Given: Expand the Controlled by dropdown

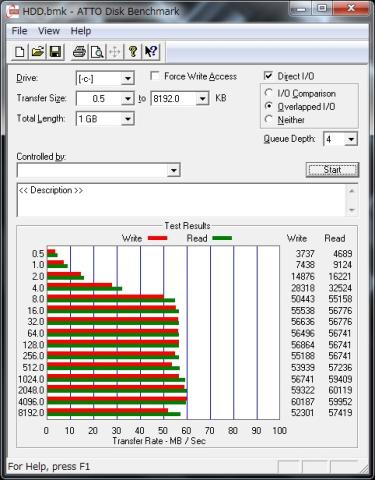Looking at the screenshot, I should tap(173, 170).
